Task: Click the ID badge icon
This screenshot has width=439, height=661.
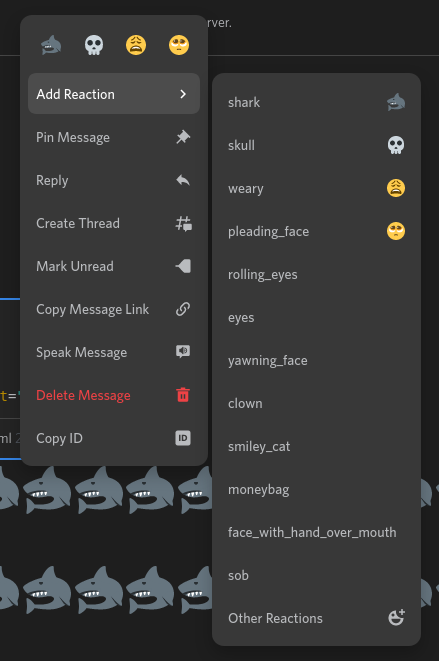Action: pos(183,438)
